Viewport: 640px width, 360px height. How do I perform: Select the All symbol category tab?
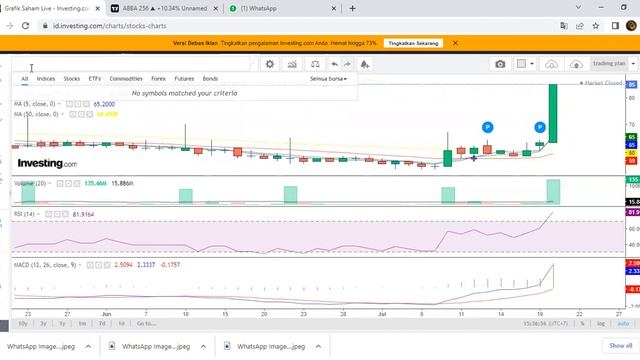pos(25,79)
